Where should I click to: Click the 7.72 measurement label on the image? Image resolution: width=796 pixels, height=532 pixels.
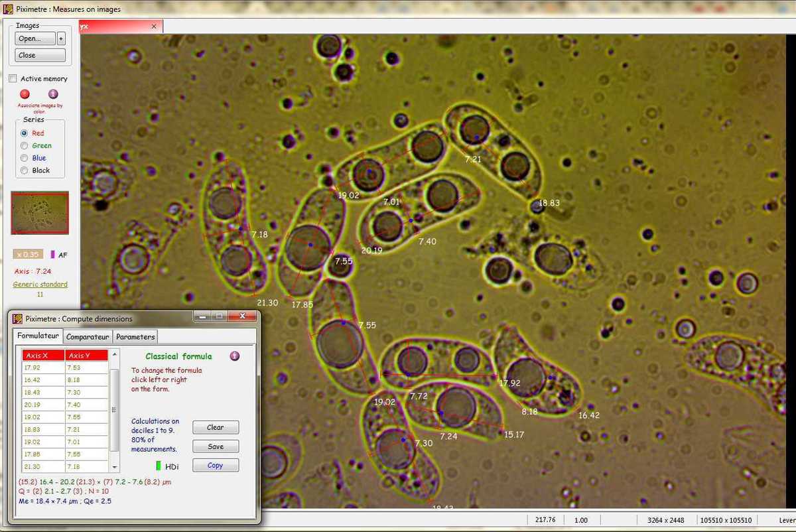pos(419,396)
